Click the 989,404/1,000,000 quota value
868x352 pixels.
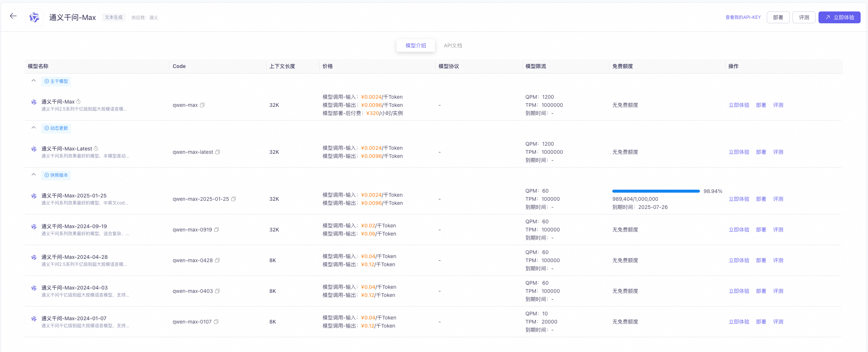(635, 199)
